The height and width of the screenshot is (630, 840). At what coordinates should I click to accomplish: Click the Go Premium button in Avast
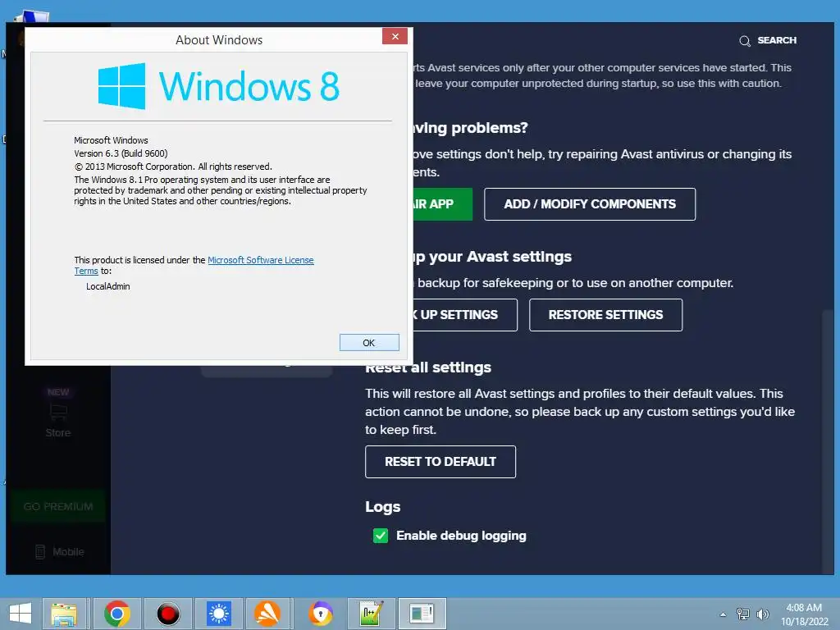coord(58,507)
